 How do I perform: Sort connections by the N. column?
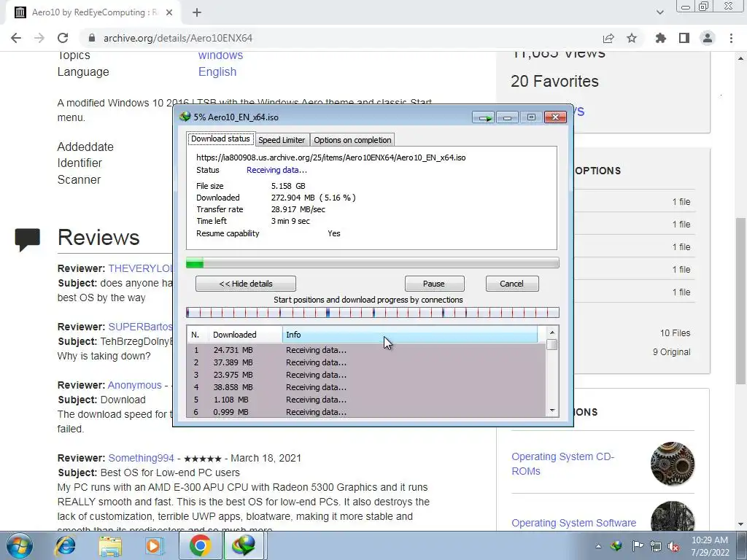[198, 335]
